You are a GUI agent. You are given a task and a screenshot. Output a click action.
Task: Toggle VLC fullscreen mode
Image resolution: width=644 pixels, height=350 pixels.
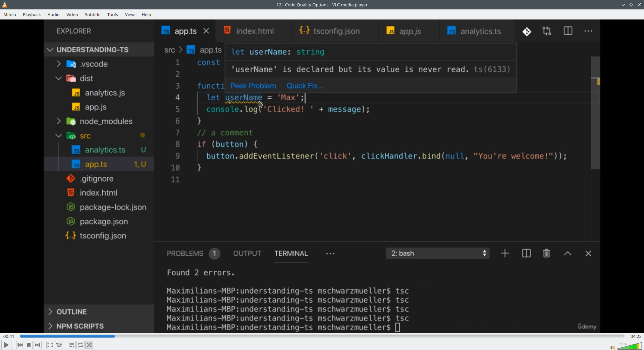pyautogui.click(x=50, y=345)
